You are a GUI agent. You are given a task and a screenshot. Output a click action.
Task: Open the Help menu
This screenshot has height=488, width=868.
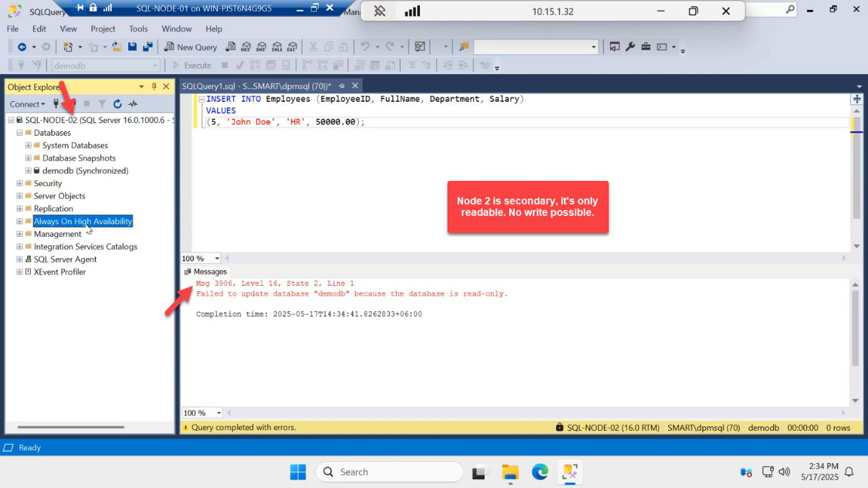coord(214,29)
